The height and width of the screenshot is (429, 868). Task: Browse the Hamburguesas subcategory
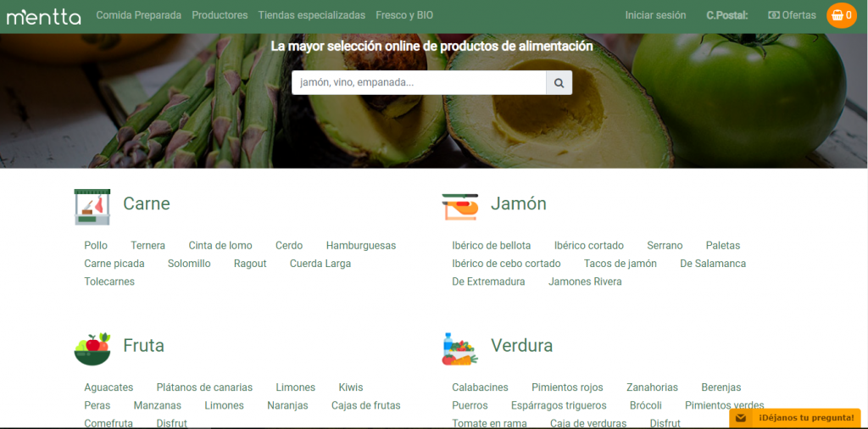point(361,246)
